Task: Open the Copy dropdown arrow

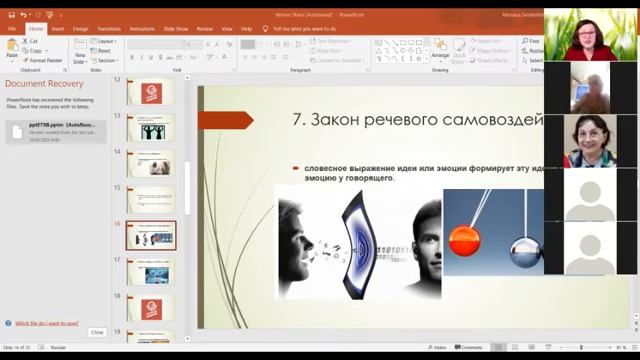Action: click(47, 51)
